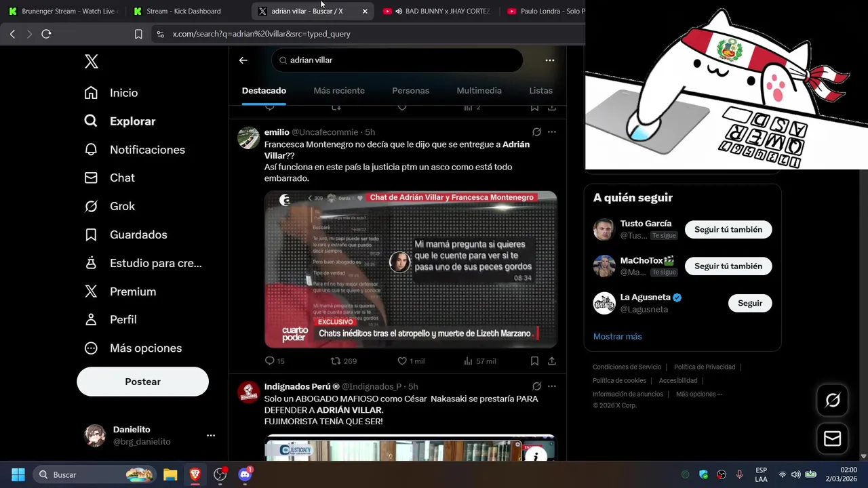Repost emilio's post with 269 reposts

[343, 361]
